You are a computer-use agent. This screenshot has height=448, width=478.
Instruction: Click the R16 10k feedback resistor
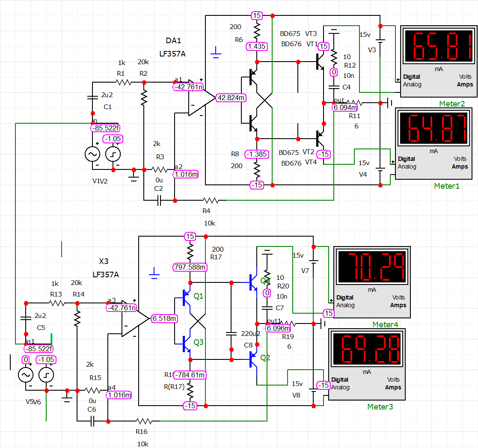tap(144, 421)
